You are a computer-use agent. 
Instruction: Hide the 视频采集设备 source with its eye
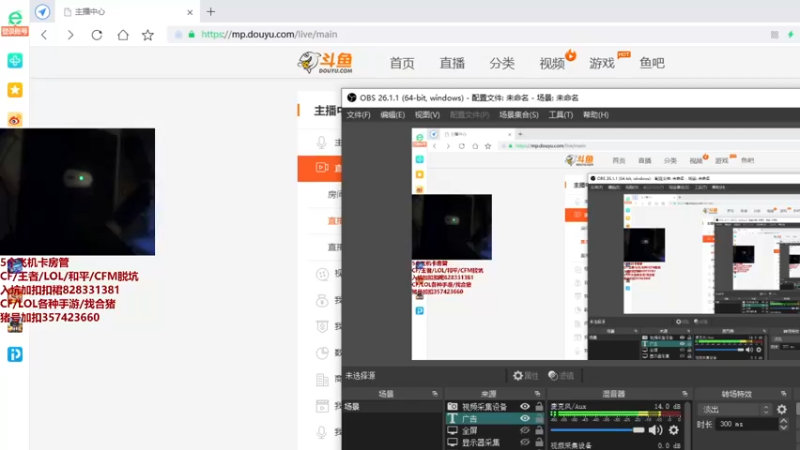click(x=524, y=407)
